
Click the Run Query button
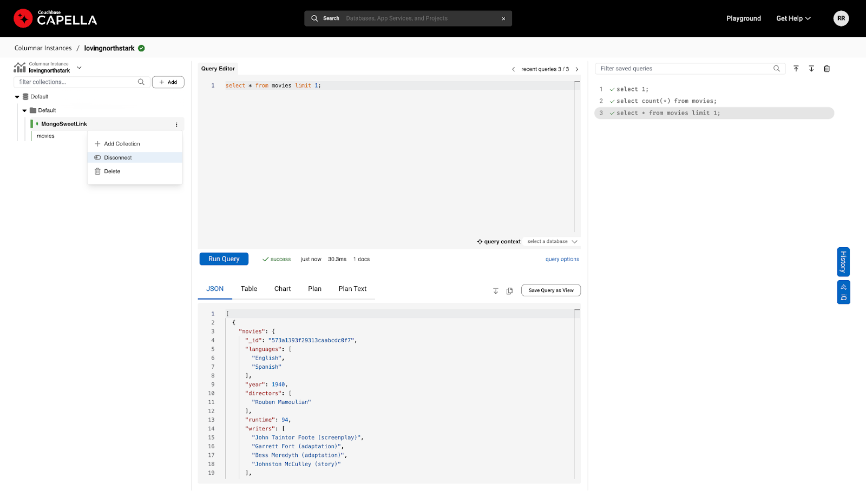click(x=224, y=258)
